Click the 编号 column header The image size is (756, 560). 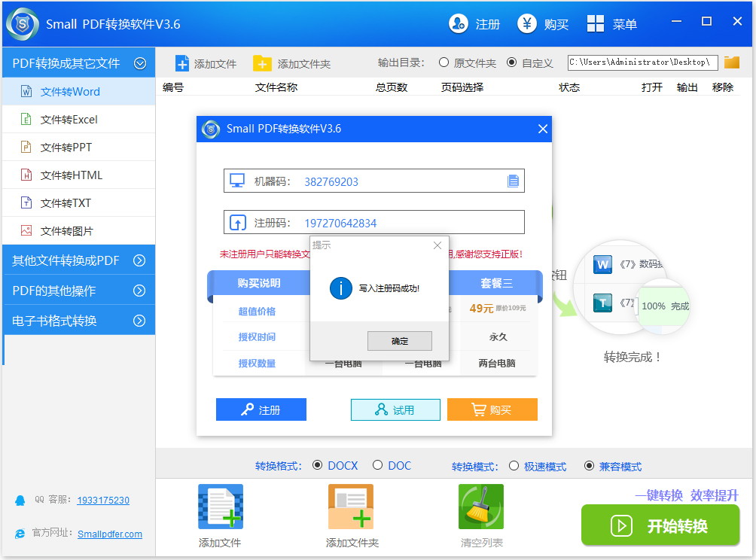tap(173, 87)
